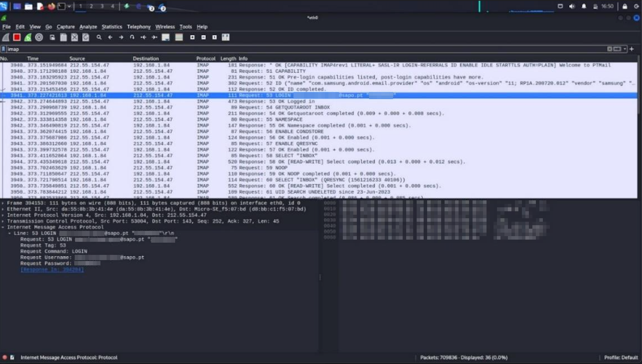The width and height of the screenshot is (642, 364).
Task: Open the Statistics menu
Action: click(x=112, y=27)
